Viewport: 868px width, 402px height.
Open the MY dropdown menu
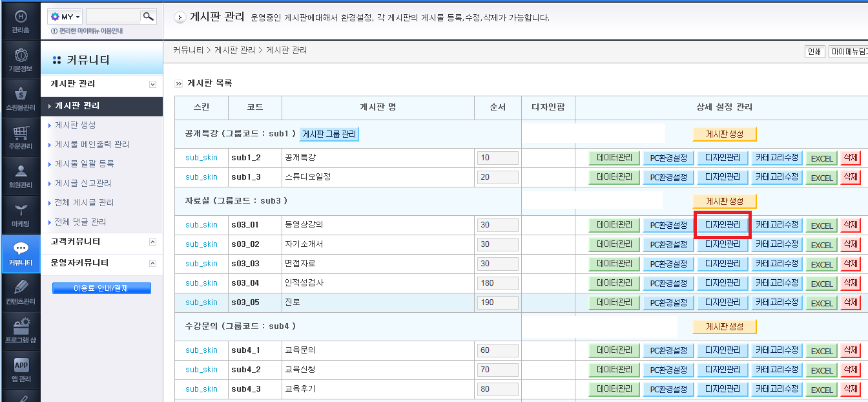click(65, 16)
